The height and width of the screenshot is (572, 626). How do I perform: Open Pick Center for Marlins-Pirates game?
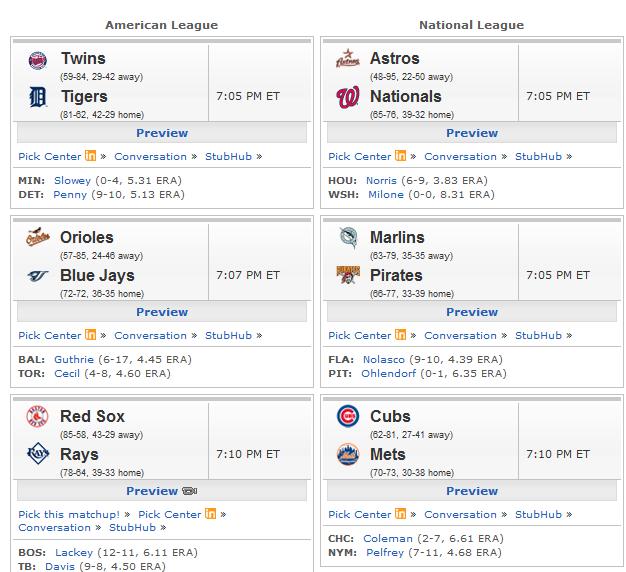pos(359,336)
